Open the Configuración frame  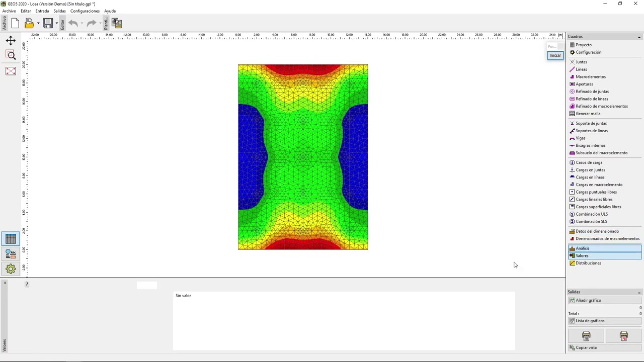tap(605, 52)
